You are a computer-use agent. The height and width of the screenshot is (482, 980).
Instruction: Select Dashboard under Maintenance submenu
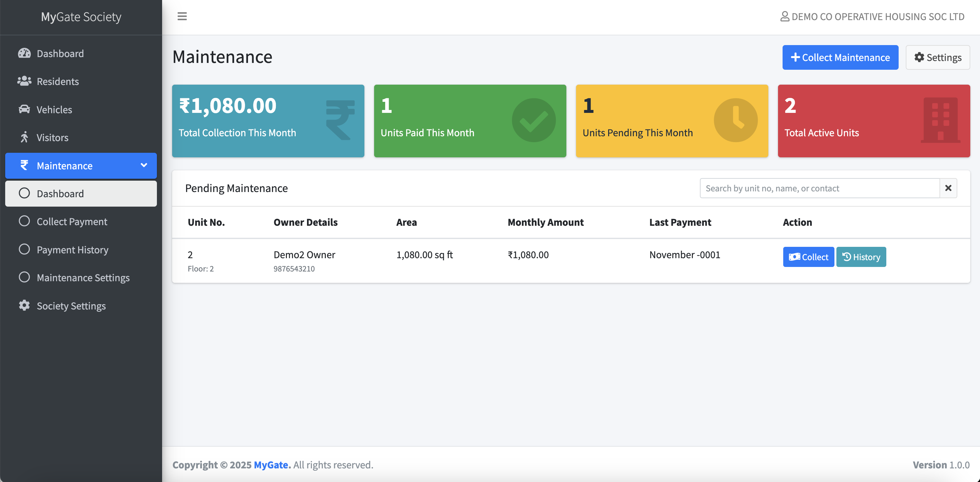coord(81,193)
